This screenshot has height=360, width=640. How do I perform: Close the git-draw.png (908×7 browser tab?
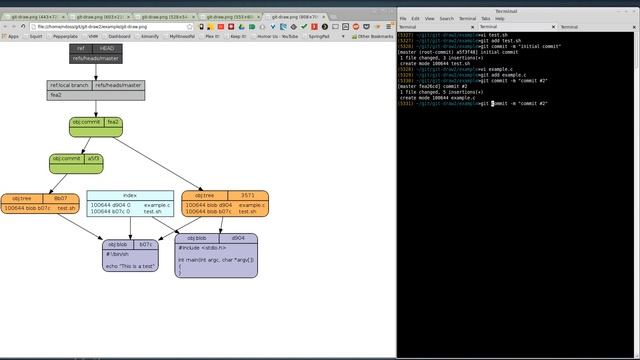324,17
